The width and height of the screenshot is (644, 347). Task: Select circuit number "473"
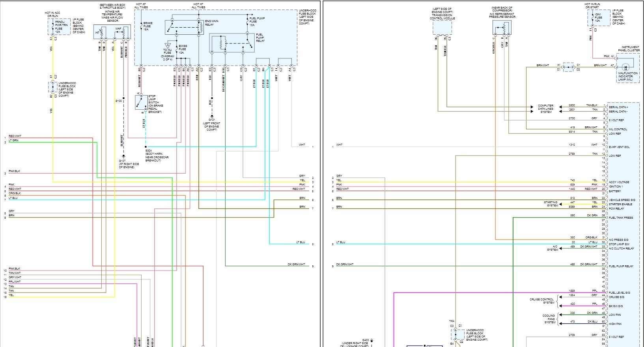572,322
